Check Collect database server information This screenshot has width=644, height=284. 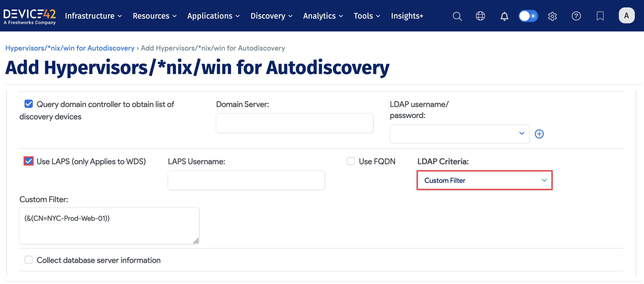coord(29,260)
